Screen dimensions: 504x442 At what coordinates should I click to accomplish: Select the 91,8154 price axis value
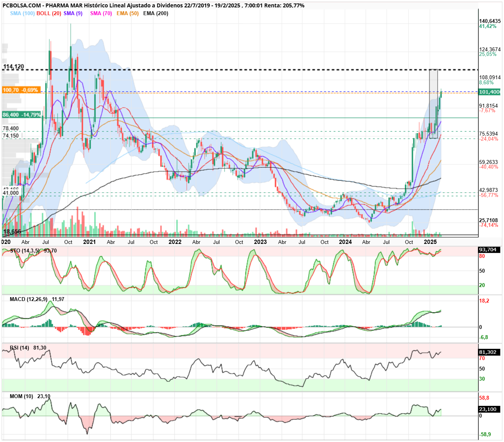click(x=488, y=106)
